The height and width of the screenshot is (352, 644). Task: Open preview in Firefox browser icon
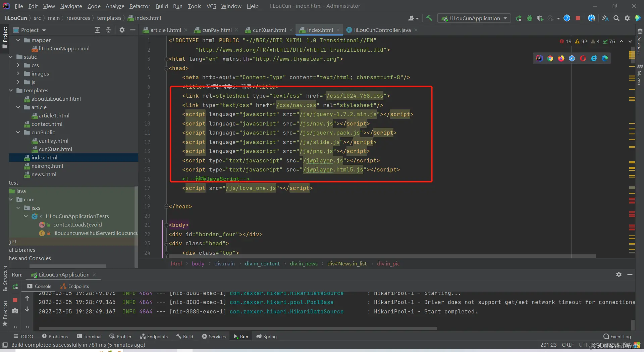coord(561,58)
